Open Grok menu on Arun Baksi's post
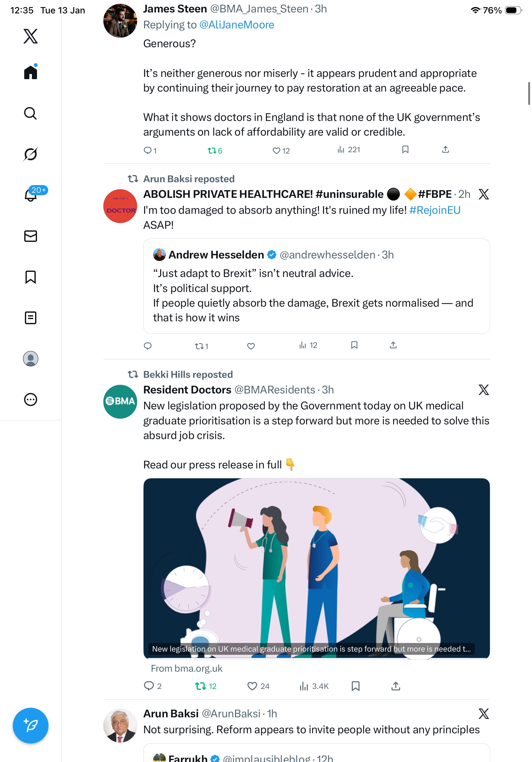Screen dimensions: 532x762 (484, 713)
